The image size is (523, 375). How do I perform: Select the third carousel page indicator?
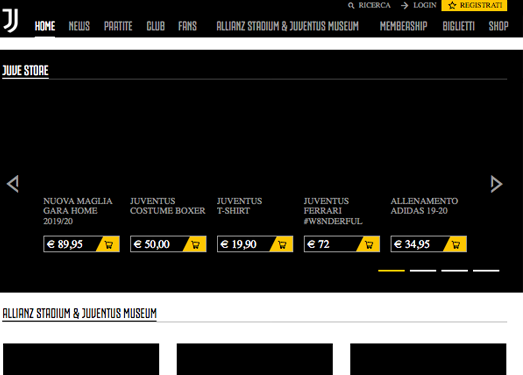click(454, 271)
